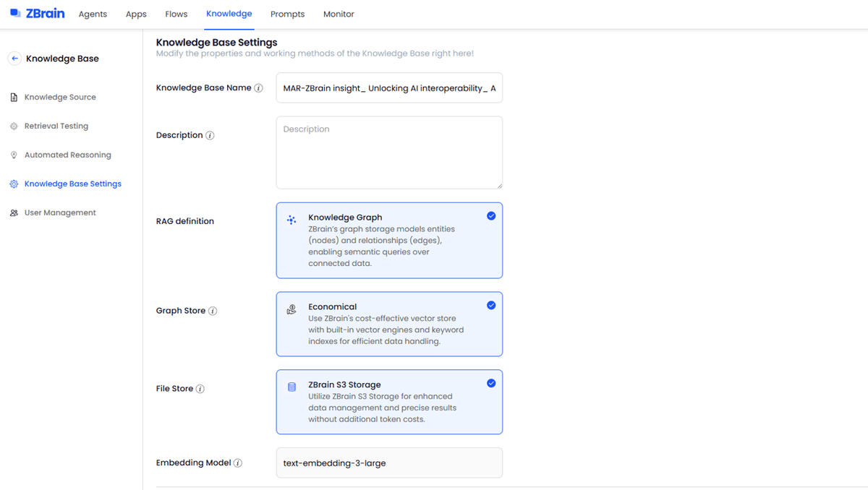Viewport: 868px width, 490px height.
Task: Open Knowledge Base Settings in sidebar
Action: click(x=72, y=184)
